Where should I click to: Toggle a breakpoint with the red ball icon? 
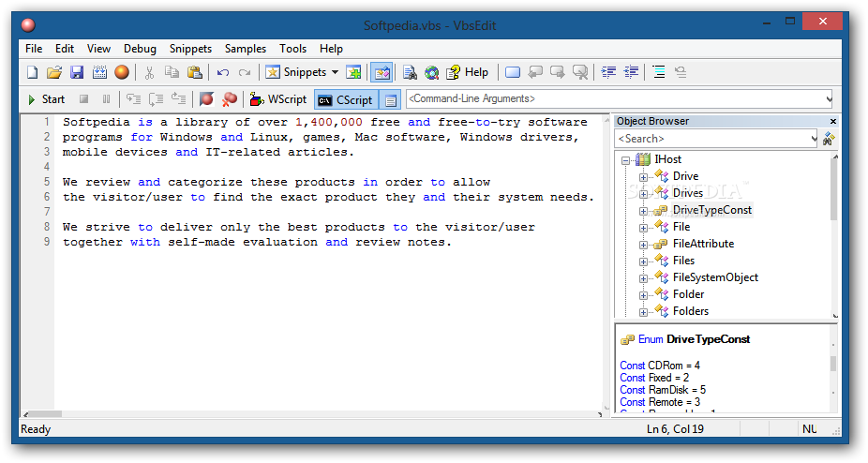206,99
